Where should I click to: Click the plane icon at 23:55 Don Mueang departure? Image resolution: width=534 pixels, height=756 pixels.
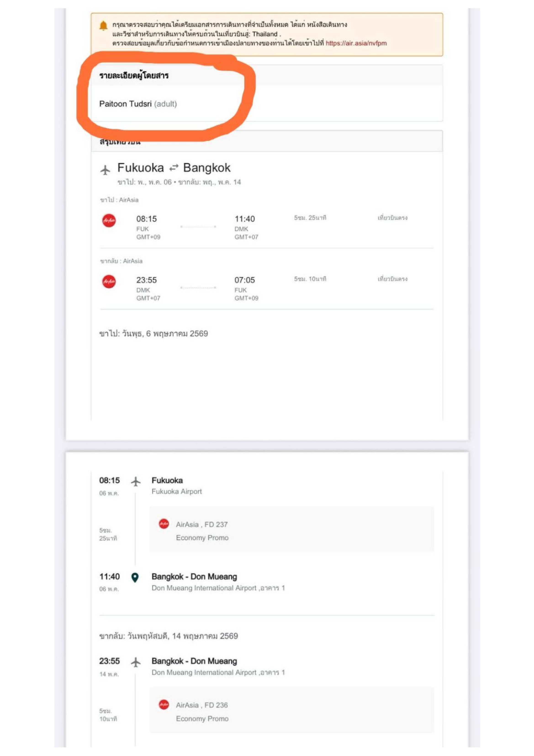[x=136, y=662]
